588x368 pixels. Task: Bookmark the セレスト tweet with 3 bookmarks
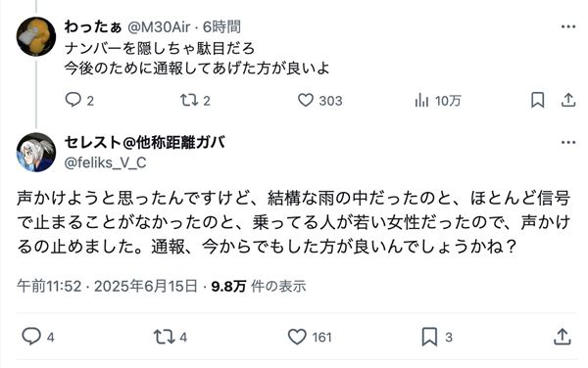(429, 337)
